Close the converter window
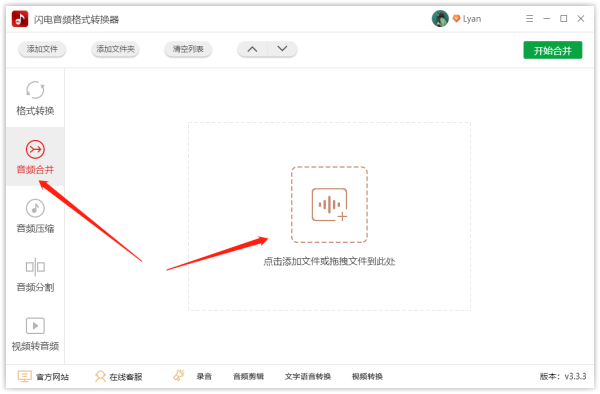600x394 pixels. coord(581,18)
